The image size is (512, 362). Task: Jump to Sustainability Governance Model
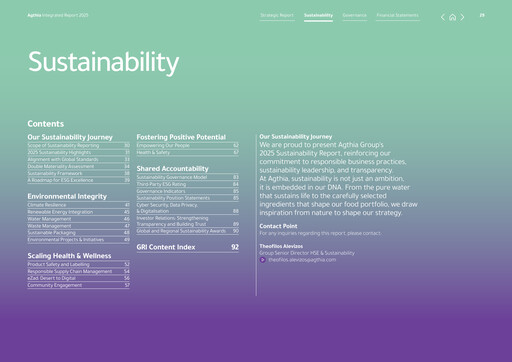(188, 177)
